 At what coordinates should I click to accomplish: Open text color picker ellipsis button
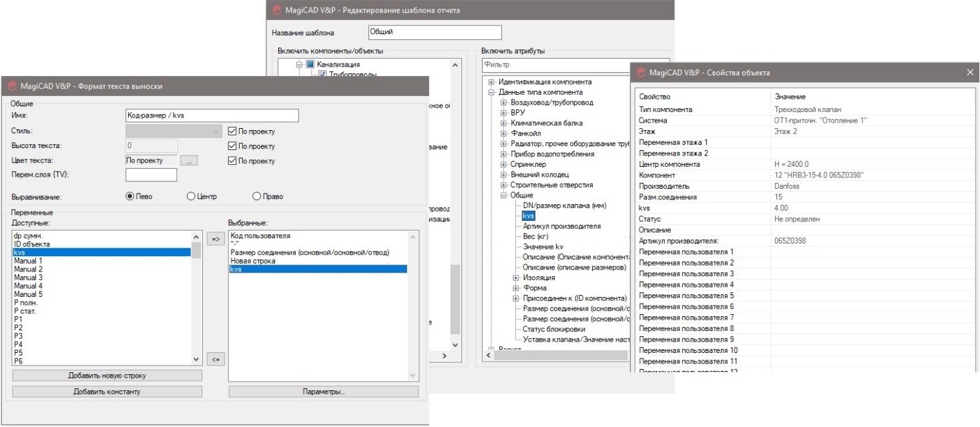189,161
